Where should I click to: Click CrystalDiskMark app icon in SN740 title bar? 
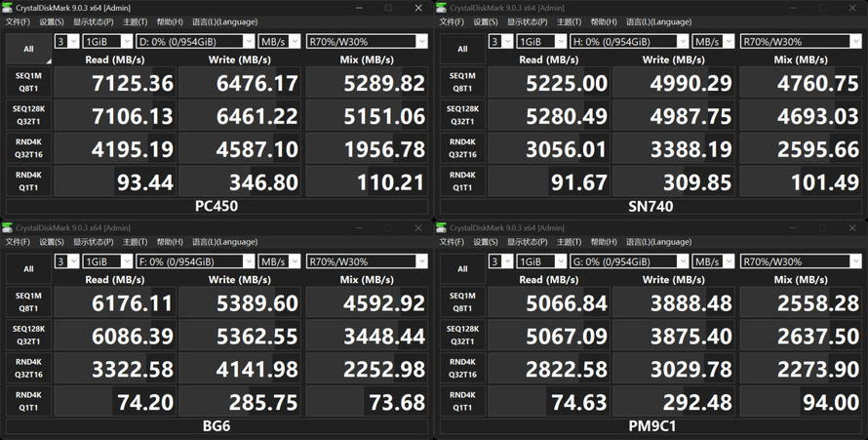point(441,8)
